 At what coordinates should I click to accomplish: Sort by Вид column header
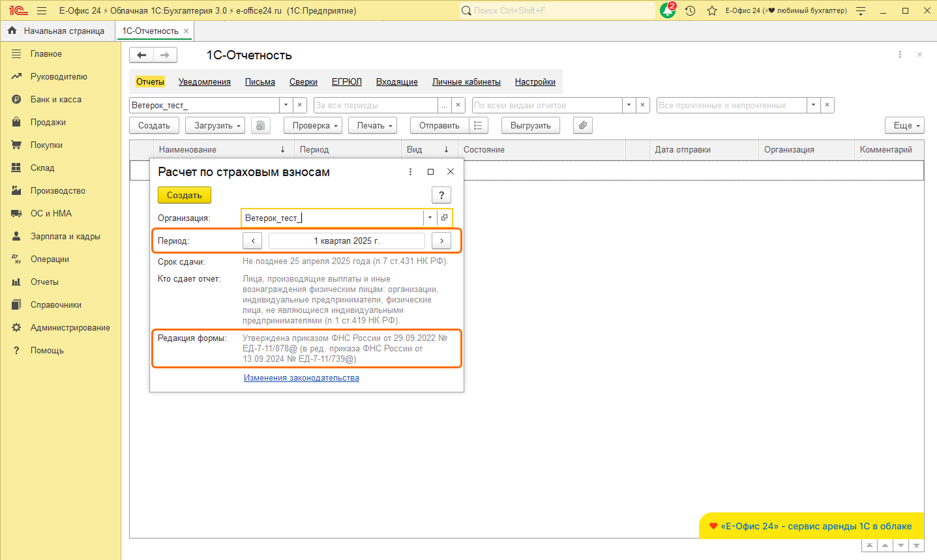[429, 149]
